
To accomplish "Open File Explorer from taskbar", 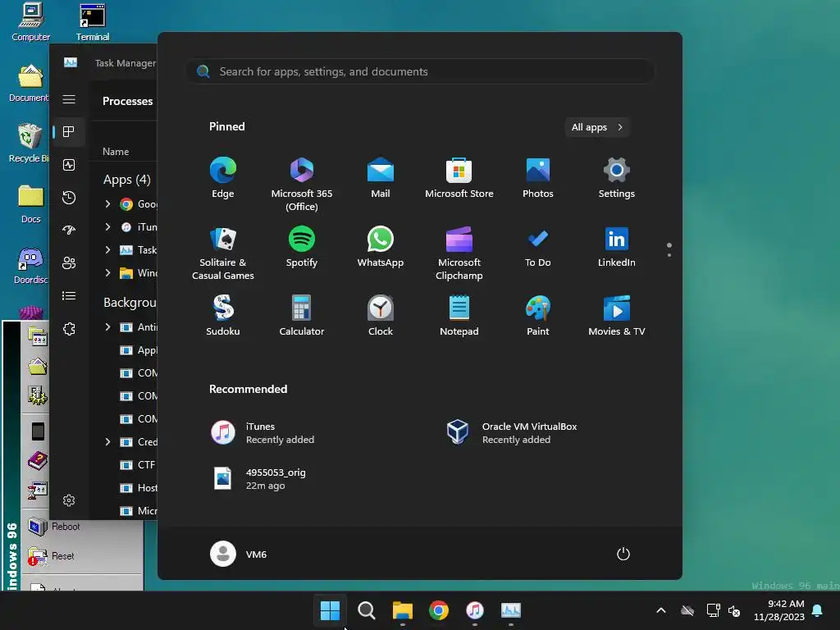I will click(x=402, y=610).
